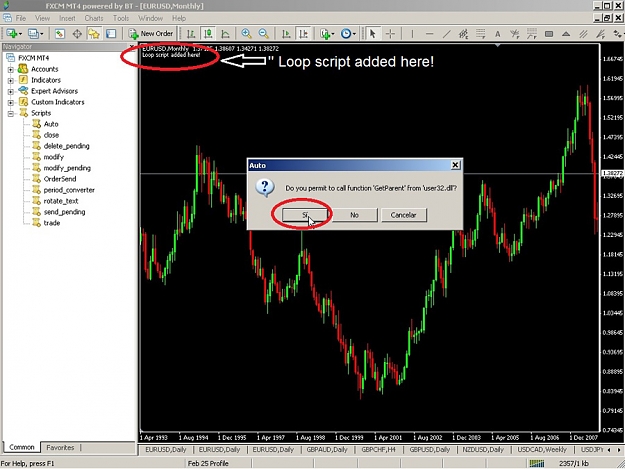625x469 pixels.
Task: Toggle the Terminal window icon
Action: (111, 34)
